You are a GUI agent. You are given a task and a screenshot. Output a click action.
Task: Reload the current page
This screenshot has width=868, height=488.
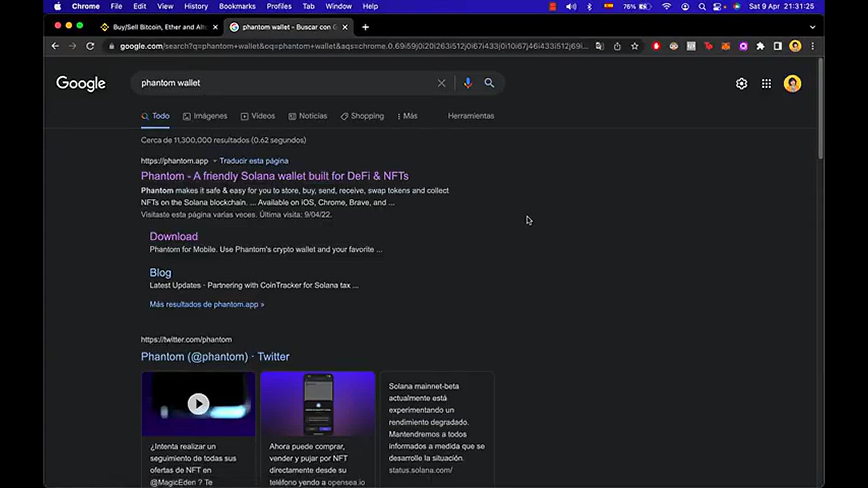pos(90,46)
